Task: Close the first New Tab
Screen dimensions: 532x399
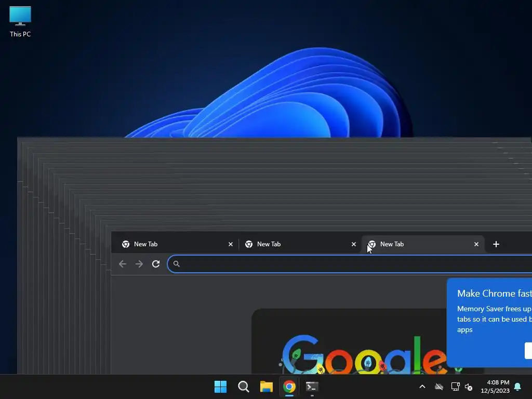Action: pyautogui.click(x=231, y=244)
